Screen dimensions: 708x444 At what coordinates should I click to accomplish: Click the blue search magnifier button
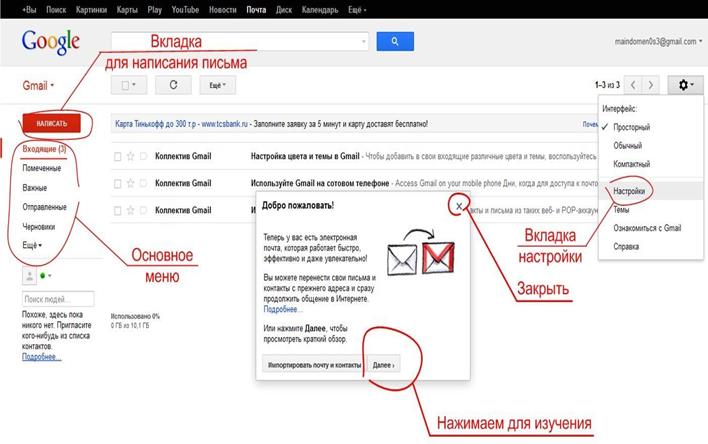[x=395, y=41]
